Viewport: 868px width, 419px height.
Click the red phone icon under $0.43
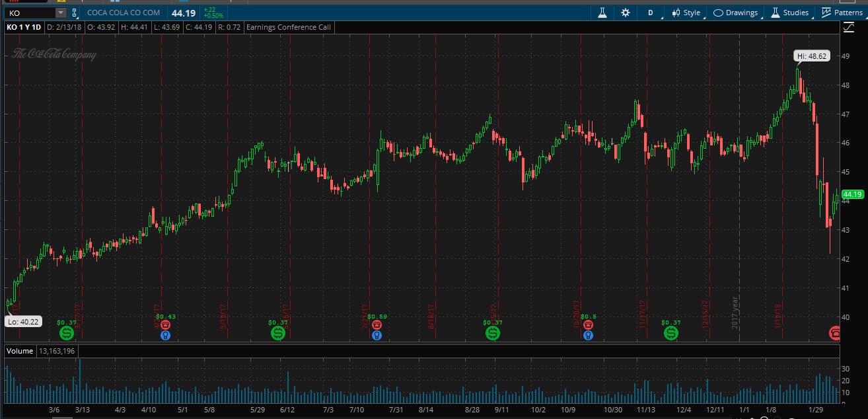coord(165,325)
